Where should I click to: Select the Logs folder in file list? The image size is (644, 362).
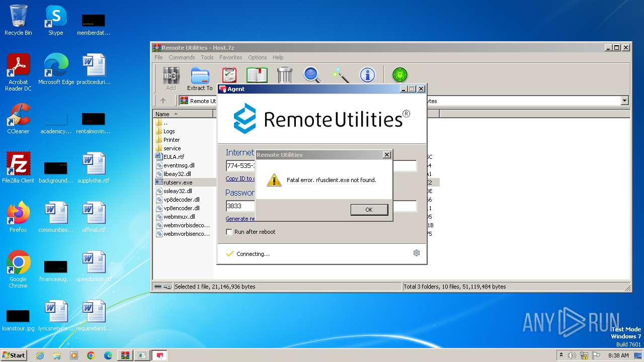(x=169, y=131)
